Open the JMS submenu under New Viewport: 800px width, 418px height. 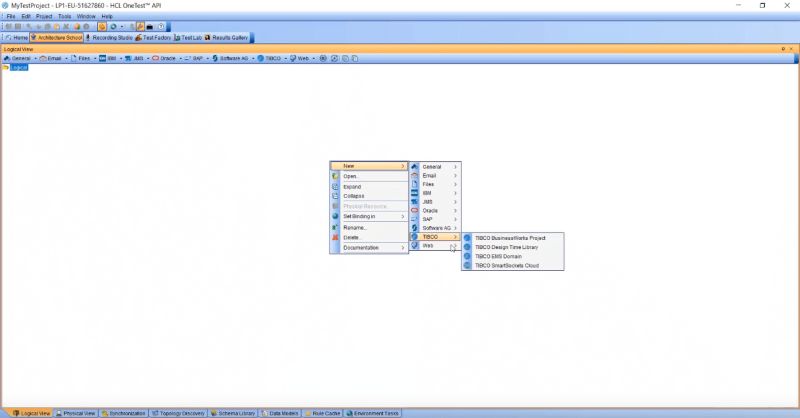pos(435,202)
